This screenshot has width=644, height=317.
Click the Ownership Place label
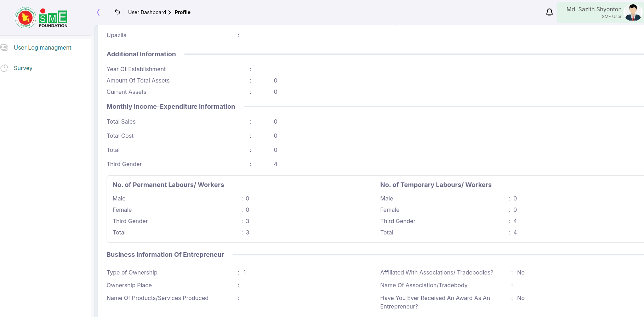click(129, 285)
